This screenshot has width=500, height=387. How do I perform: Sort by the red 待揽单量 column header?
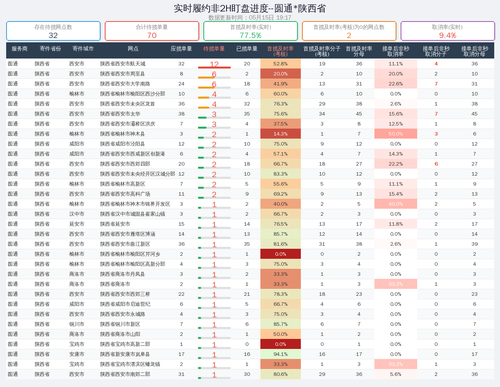(214, 49)
